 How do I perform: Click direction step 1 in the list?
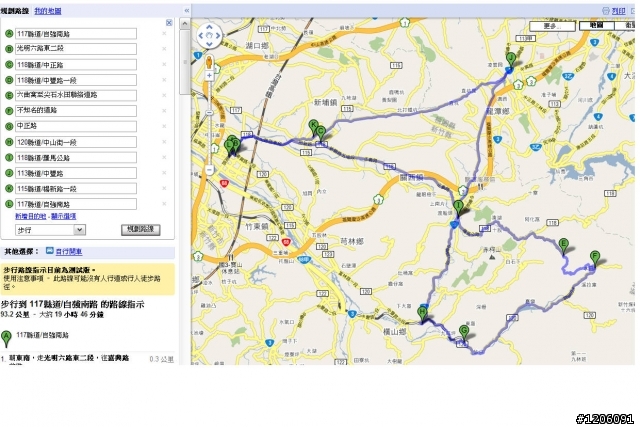87,359
